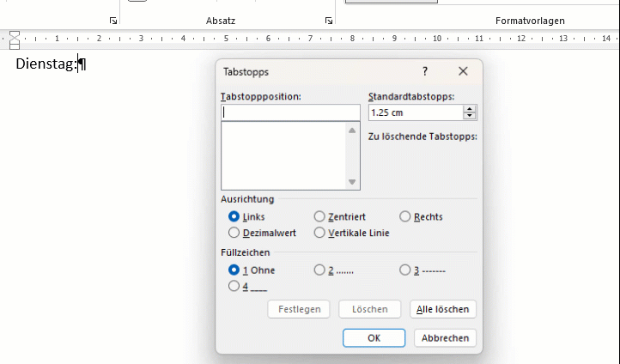
Task: Select dashed leader option 3
Action: point(405,270)
